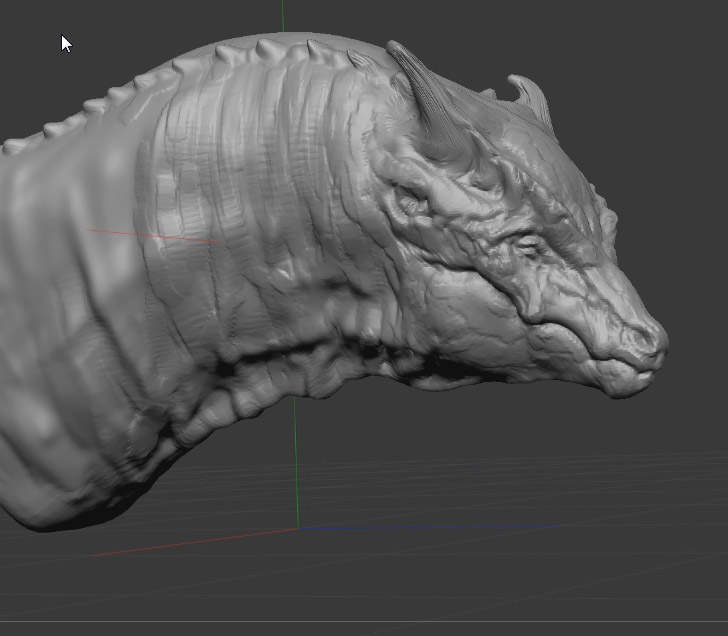The width and height of the screenshot is (728, 636).
Task: Click the dragon's eye
Action: point(527,246)
